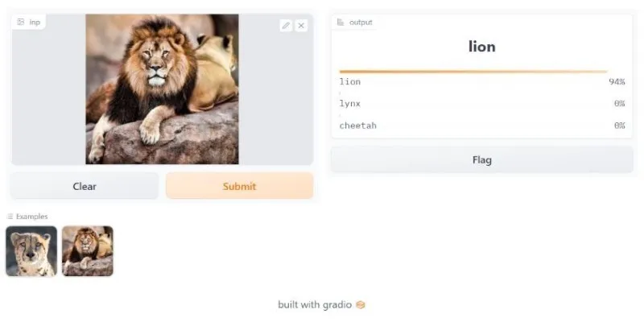
Task: Click the orange Submit button
Action: tap(239, 186)
